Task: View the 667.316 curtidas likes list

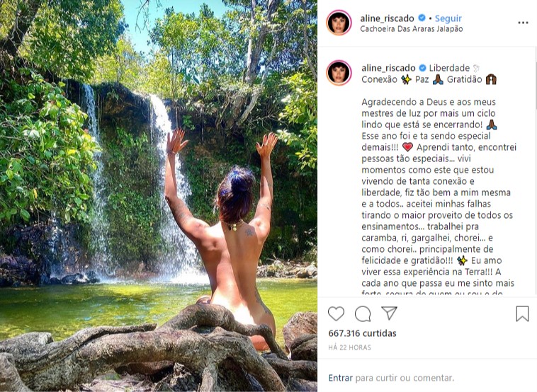Action: pos(362,333)
